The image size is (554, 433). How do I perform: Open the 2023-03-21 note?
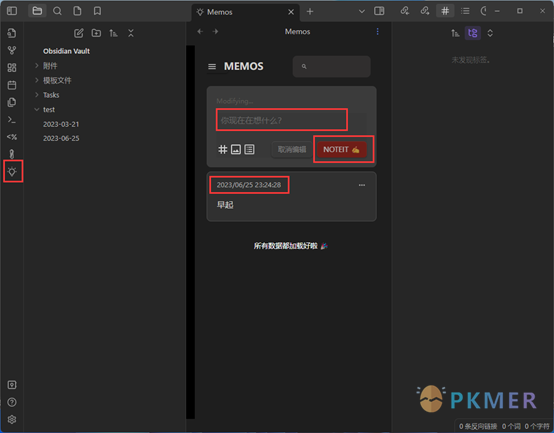point(61,124)
